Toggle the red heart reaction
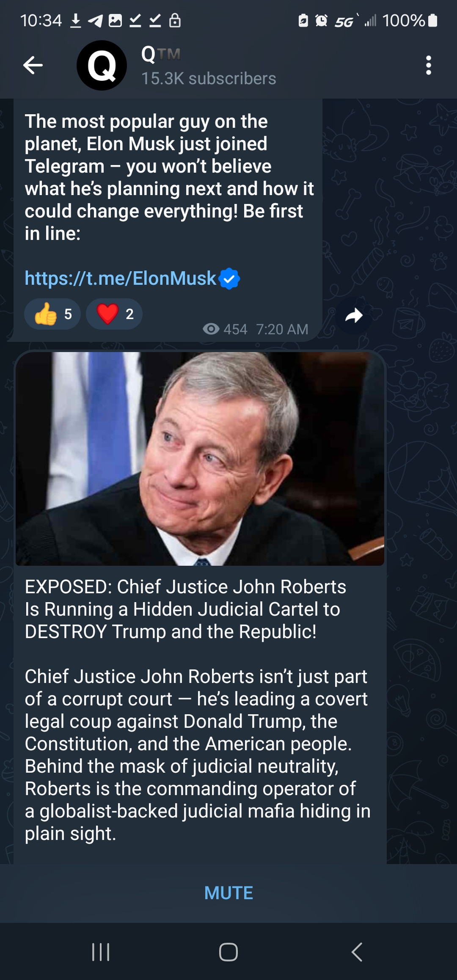 pyautogui.click(x=114, y=314)
